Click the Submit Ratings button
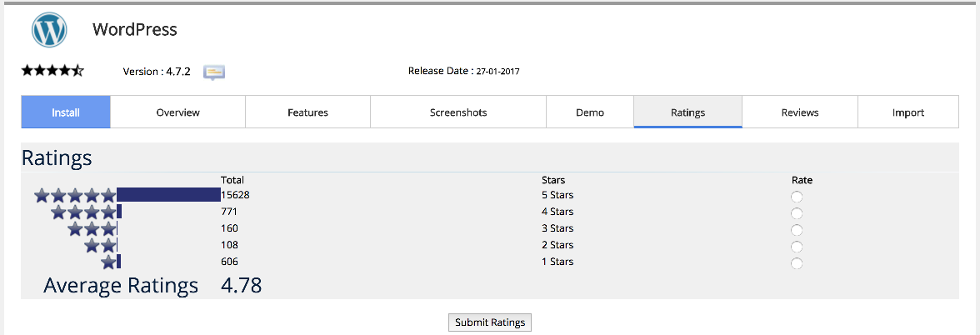Screen dimensions: 980x335 point(490,322)
